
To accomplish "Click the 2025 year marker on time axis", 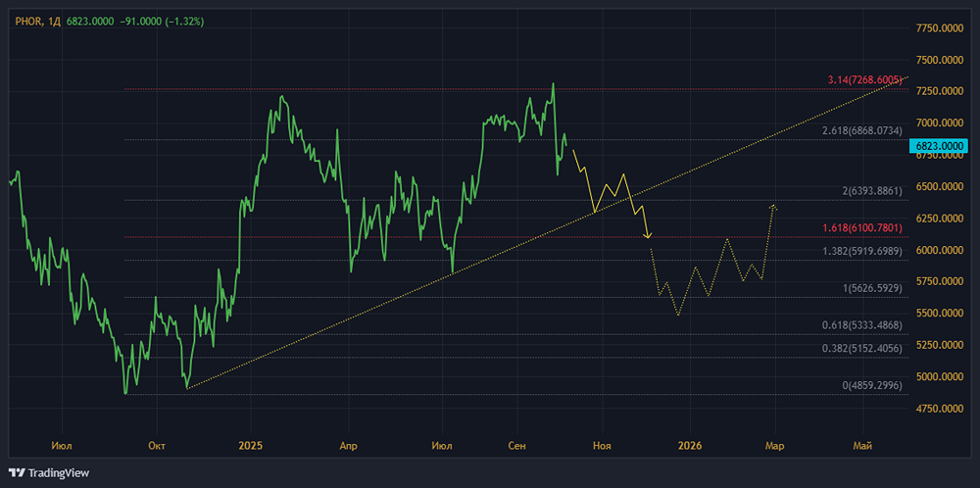I will coord(250,446).
